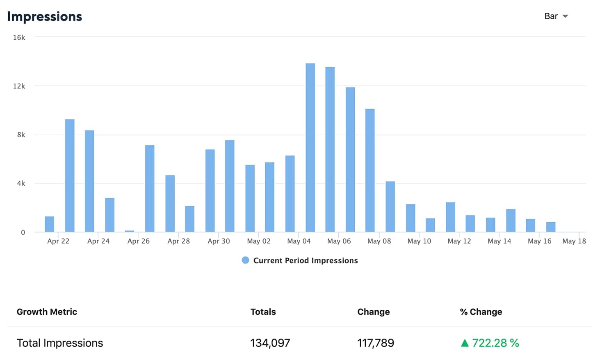The width and height of the screenshot is (593, 364).
Task: Click the Totals column header
Action: pos(263,312)
